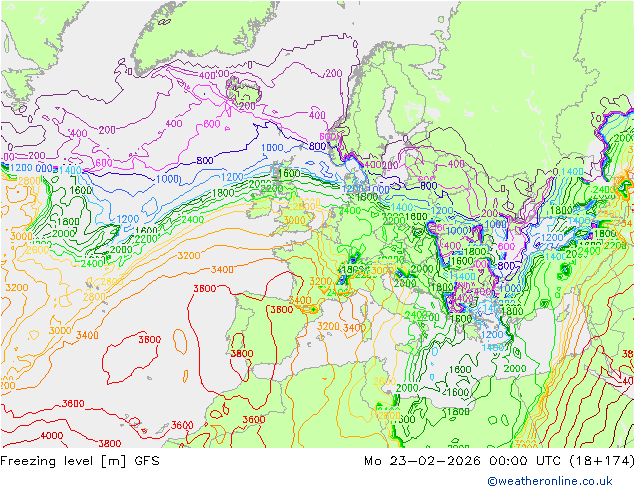Select the '3800' label on Portugal's coast
The height and width of the screenshot is (490, 634).
(x=242, y=354)
